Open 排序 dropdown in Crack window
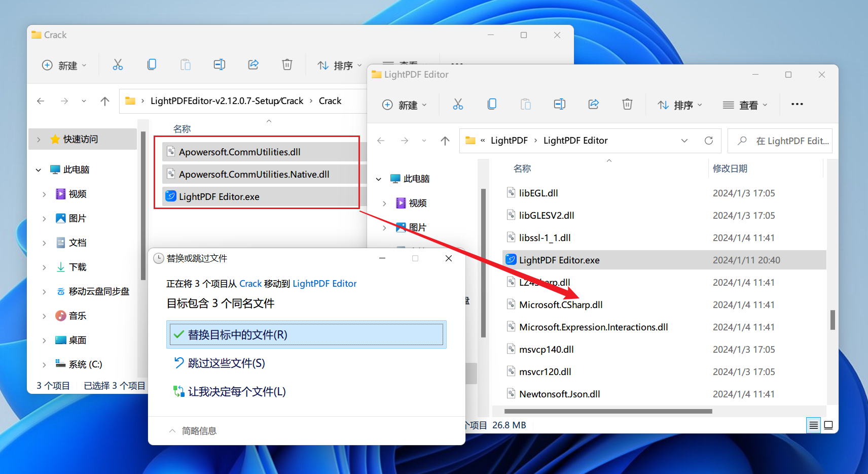The image size is (868, 474). click(340, 65)
